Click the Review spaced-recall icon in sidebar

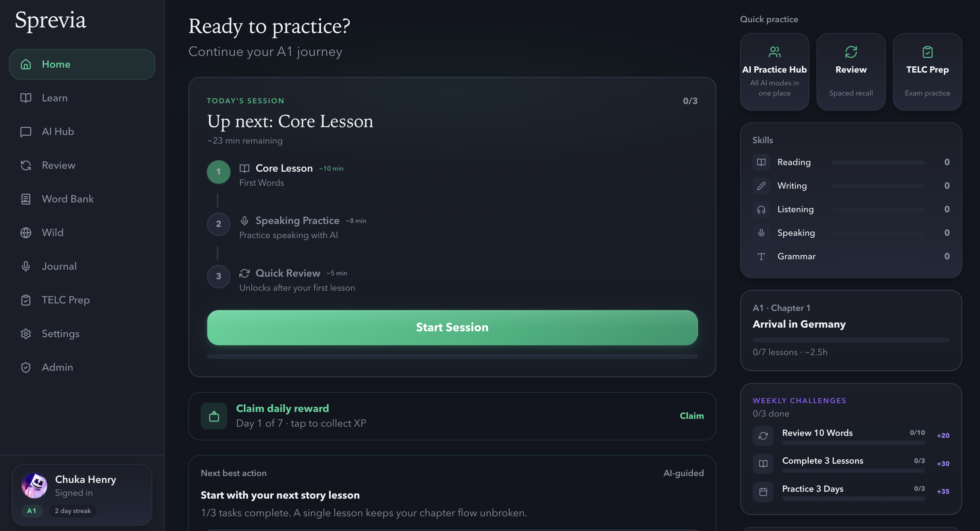pyautogui.click(x=25, y=165)
